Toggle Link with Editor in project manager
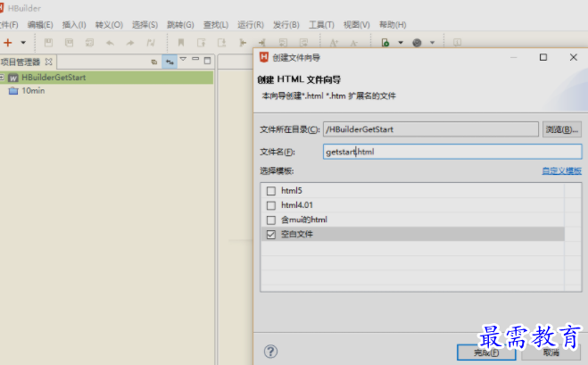Viewport: 588px width, 365px height. tap(170, 62)
